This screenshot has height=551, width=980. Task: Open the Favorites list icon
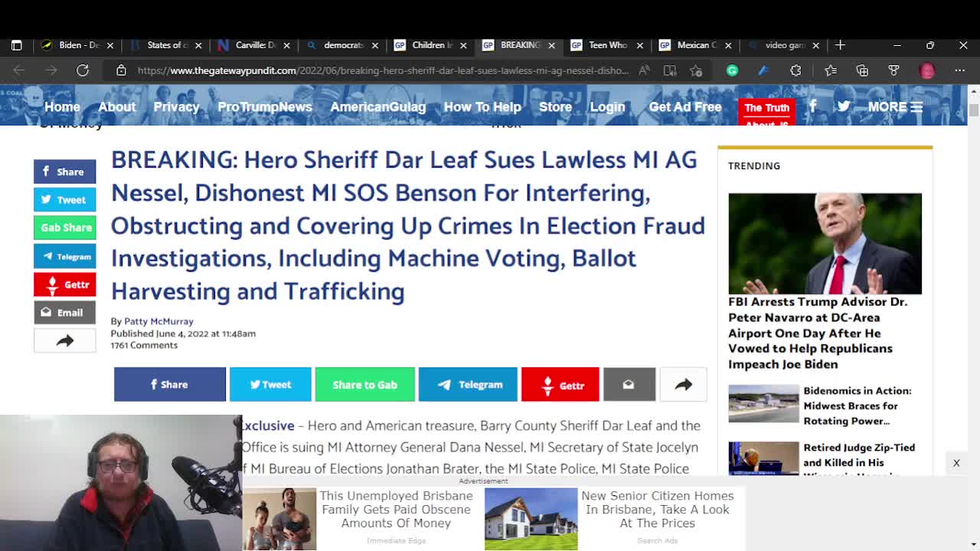[831, 70]
